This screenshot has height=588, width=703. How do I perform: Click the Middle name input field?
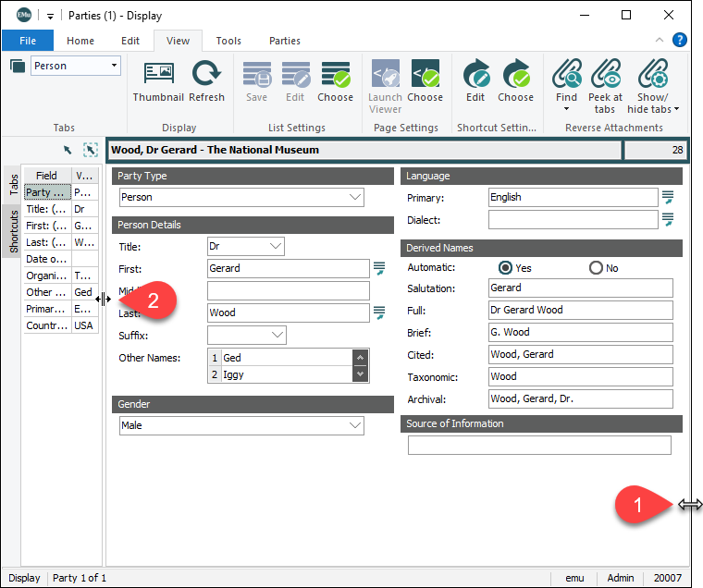click(x=289, y=290)
